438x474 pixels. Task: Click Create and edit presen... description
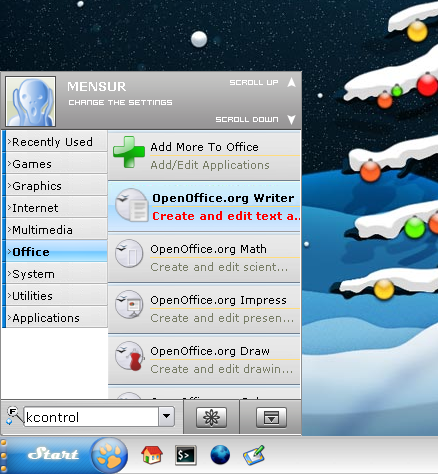click(222, 318)
